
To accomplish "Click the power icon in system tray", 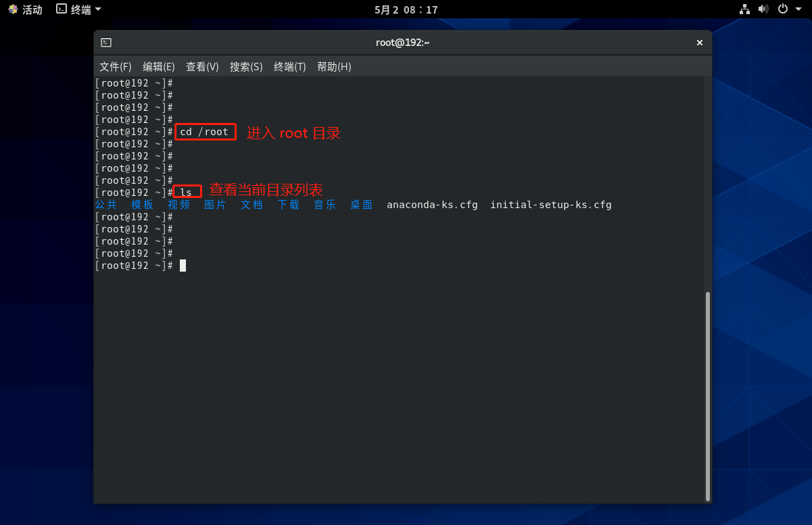I will pyautogui.click(x=782, y=9).
